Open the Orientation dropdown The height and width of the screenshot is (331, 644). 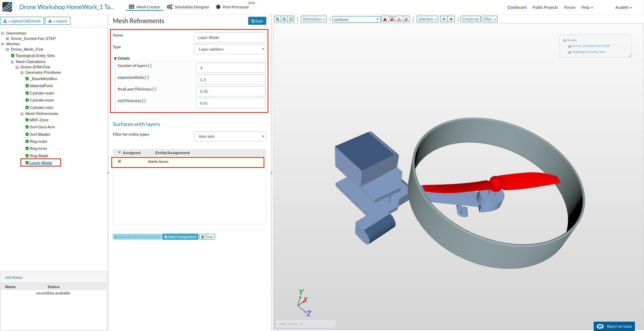314,19
